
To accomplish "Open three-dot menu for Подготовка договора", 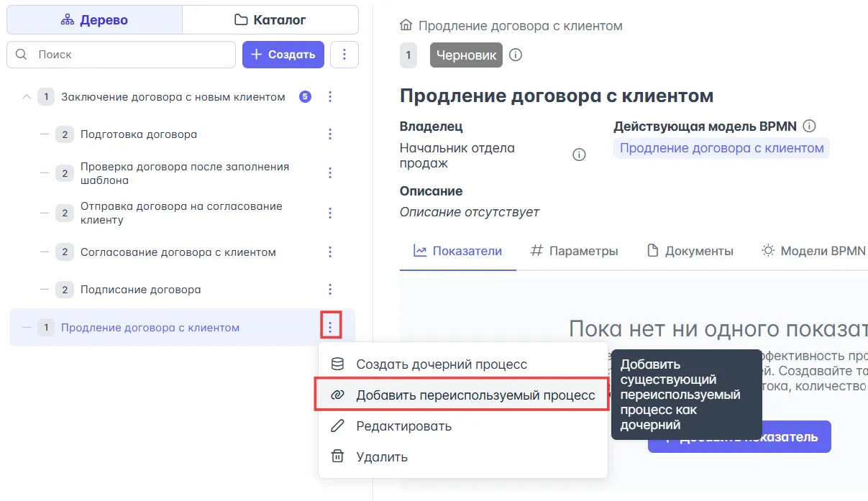I will pyautogui.click(x=330, y=134).
